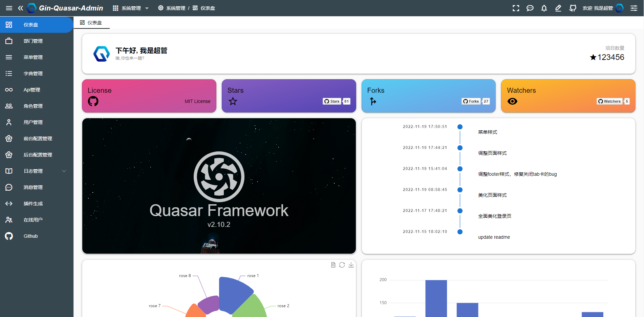Click the 仪表盘 breadcrumb
Viewport: 644px width, 317px height.
point(204,8)
